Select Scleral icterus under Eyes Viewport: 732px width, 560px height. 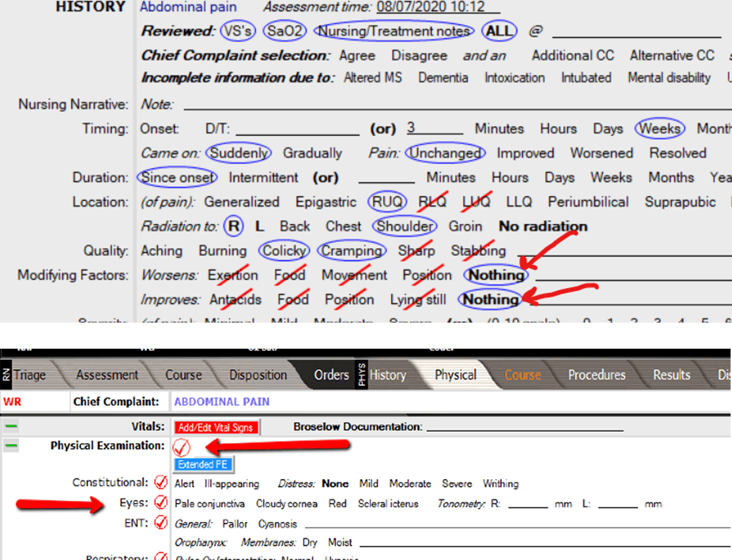(x=387, y=504)
